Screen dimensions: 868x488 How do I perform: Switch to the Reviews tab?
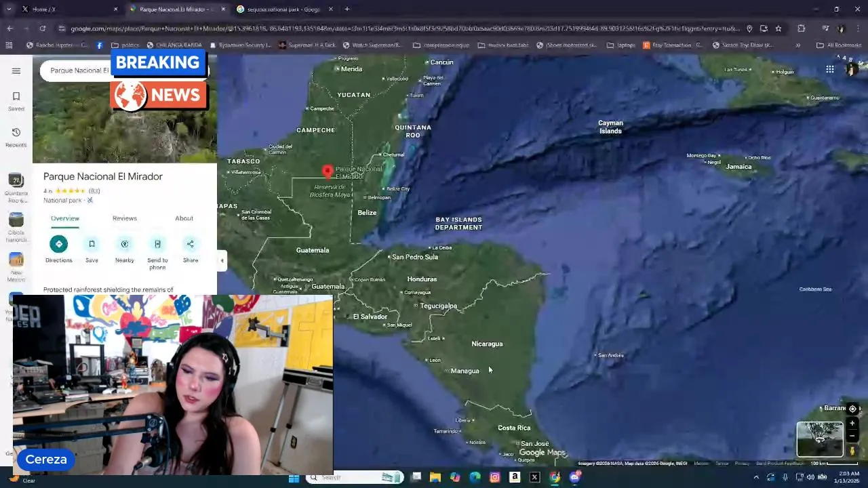click(125, 218)
